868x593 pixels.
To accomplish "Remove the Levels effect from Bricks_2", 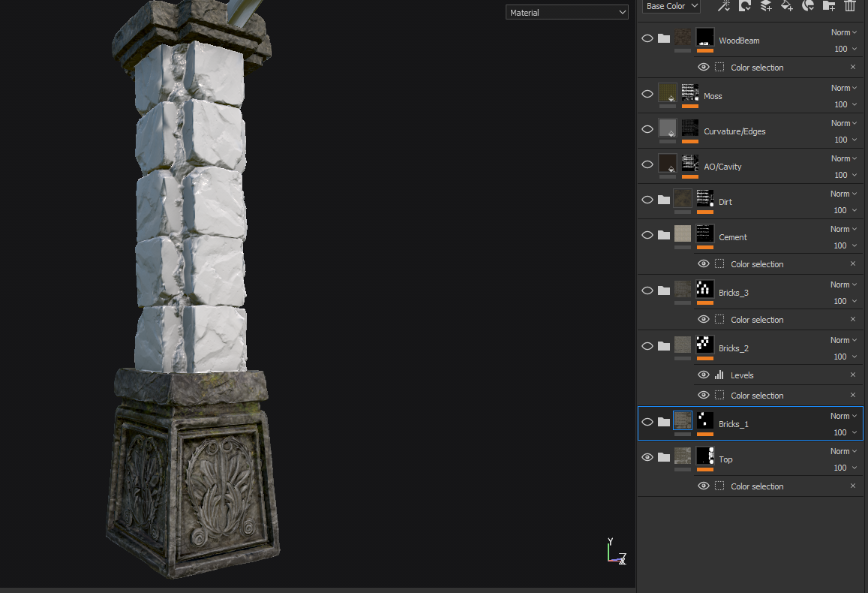I will point(853,375).
